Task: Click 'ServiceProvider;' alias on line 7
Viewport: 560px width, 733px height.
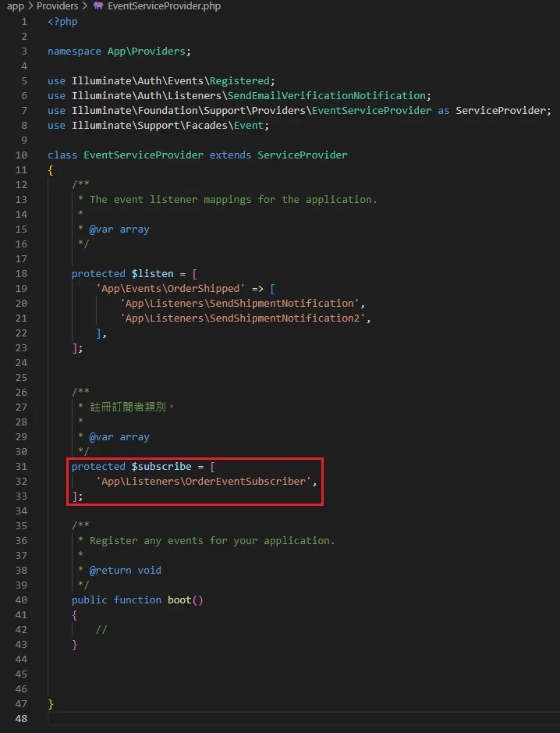Action: pyautogui.click(x=503, y=110)
